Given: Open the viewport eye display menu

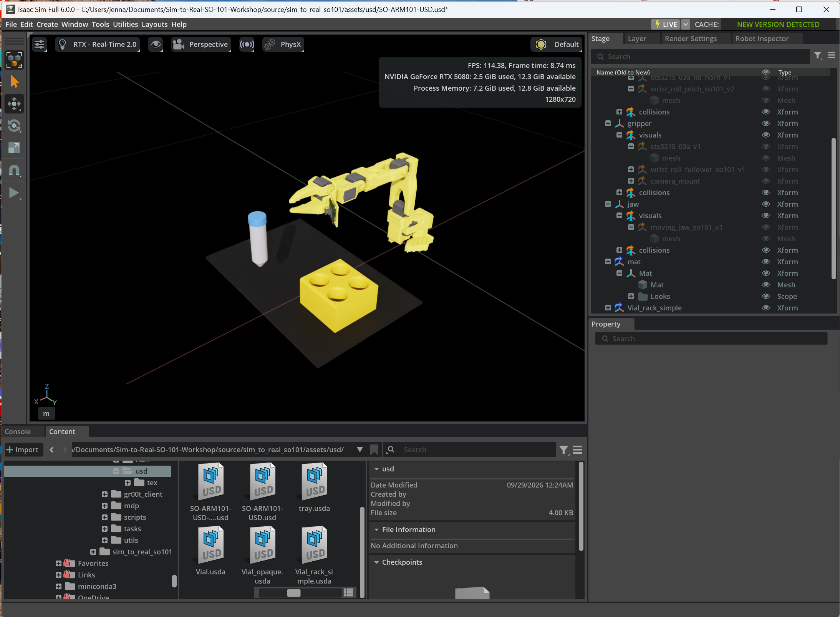Looking at the screenshot, I should pyautogui.click(x=156, y=45).
